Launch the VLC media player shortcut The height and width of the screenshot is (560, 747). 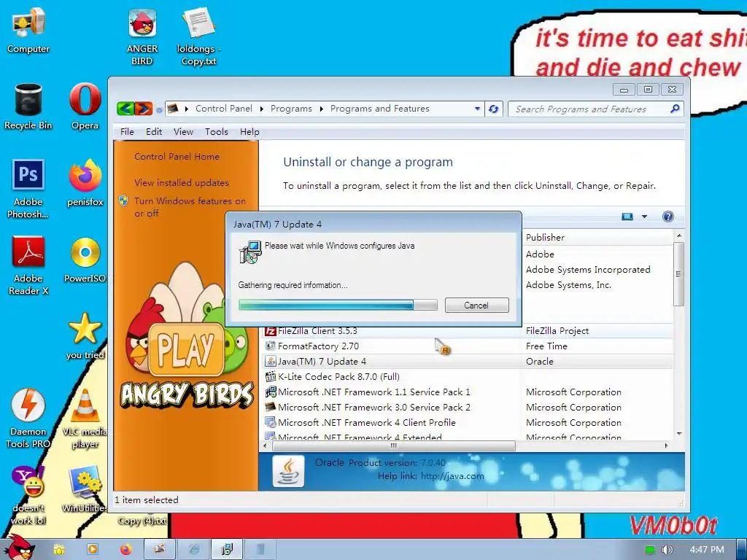(85, 418)
